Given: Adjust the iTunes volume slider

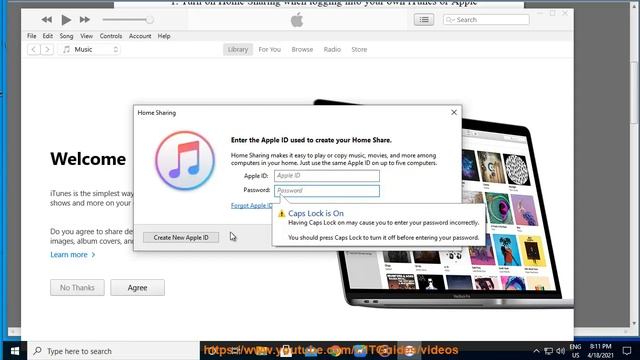Looking at the screenshot, I should [x=128, y=20].
